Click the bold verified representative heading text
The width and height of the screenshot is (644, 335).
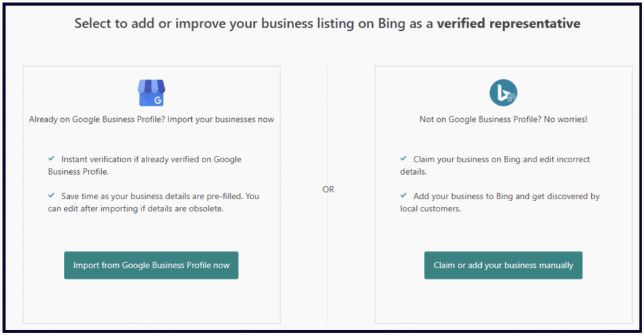[x=508, y=24]
